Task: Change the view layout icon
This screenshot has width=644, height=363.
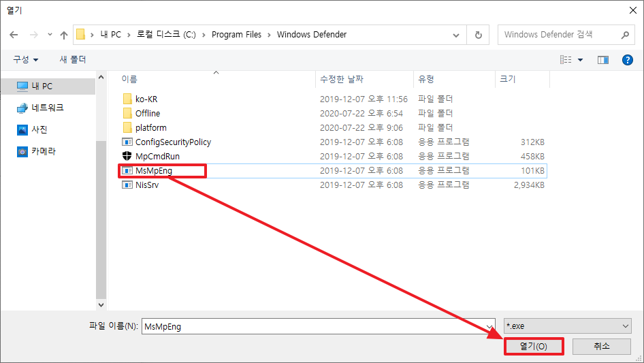Action: click(566, 60)
